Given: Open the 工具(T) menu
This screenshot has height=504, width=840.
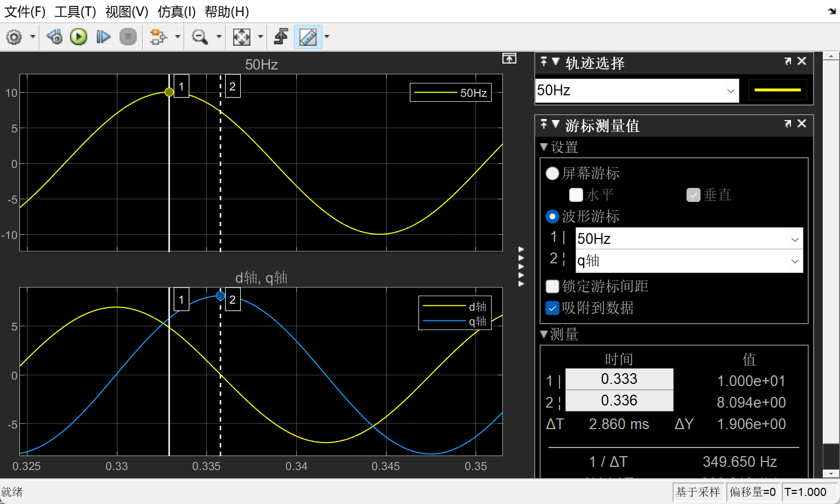Looking at the screenshot, I should [75, 11].
